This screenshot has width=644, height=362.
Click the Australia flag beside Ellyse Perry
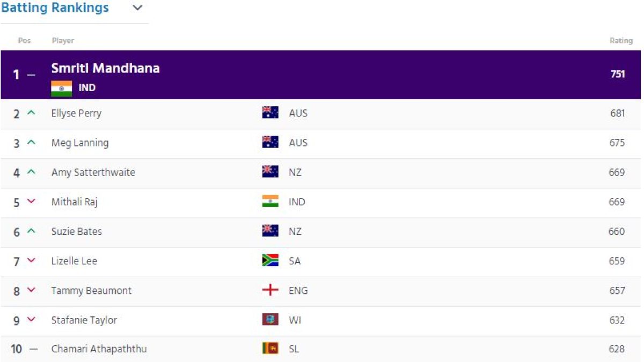[270, 113]
